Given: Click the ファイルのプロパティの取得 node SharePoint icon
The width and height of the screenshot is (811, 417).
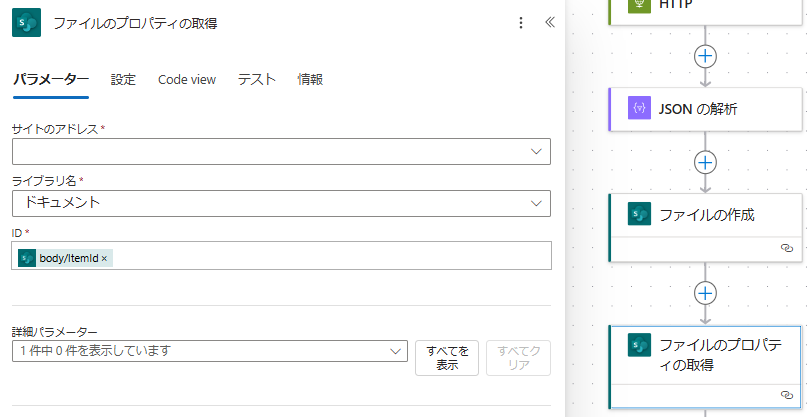Looking at the screenshot, I should [639, 345].
